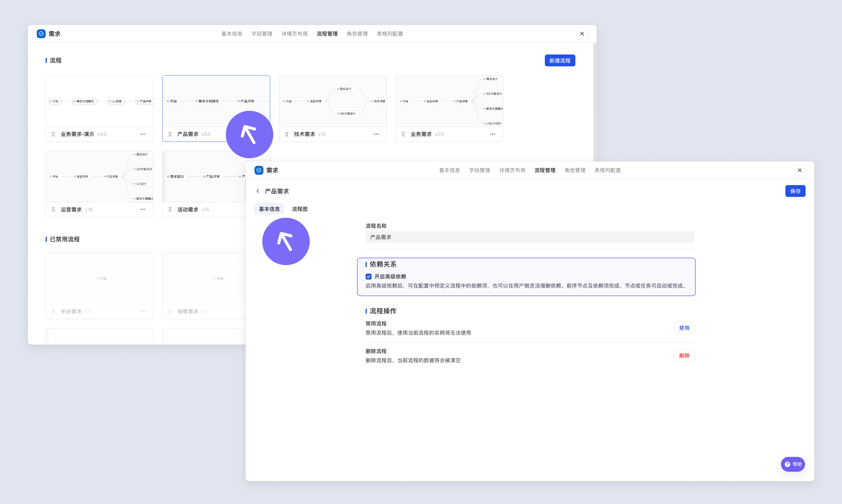Select the 基本信息 sub-tab under 产品需求
This screenshot has height=504, width=842.
269,209
